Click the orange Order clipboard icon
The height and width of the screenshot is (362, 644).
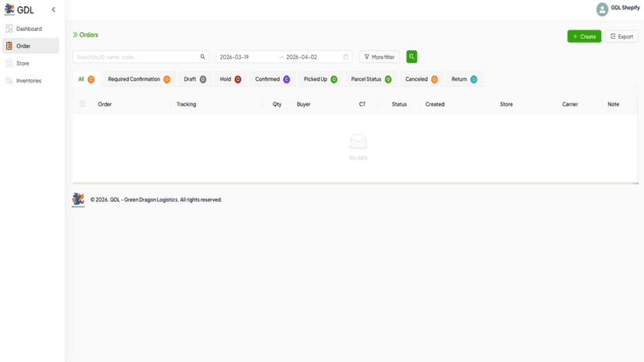click(9, 46)
